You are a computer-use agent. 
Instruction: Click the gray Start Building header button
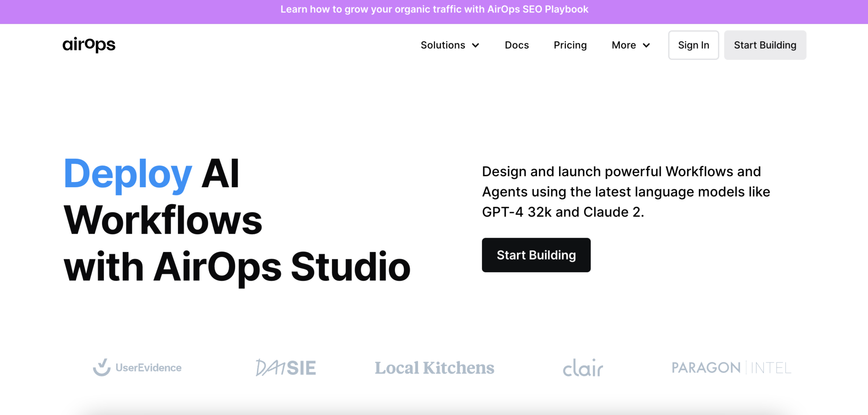coord(765,45)
